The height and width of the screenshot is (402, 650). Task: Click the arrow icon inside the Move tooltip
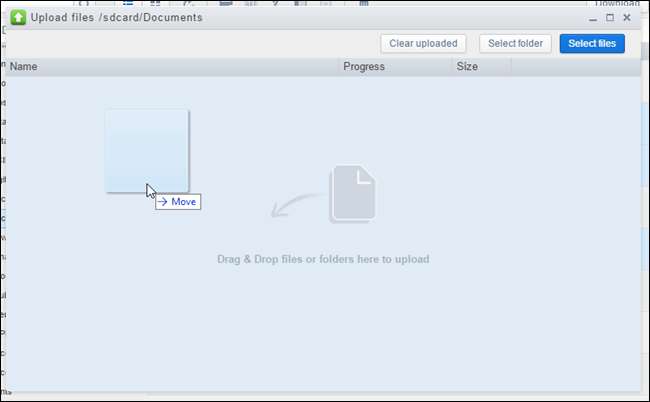pos(162,202)
